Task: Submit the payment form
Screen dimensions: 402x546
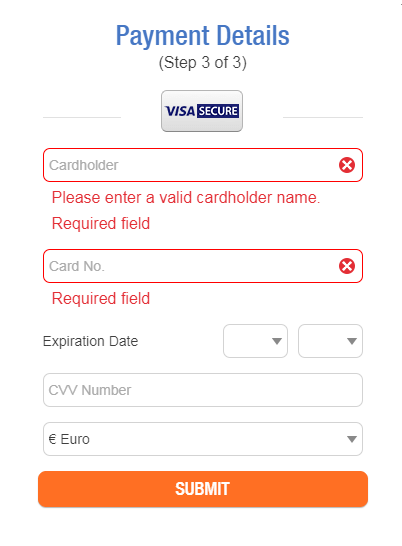Action: pos(203,489)
